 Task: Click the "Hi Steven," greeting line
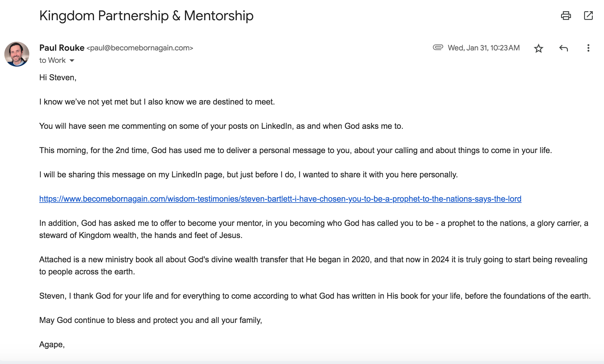(x=58, y=77)
